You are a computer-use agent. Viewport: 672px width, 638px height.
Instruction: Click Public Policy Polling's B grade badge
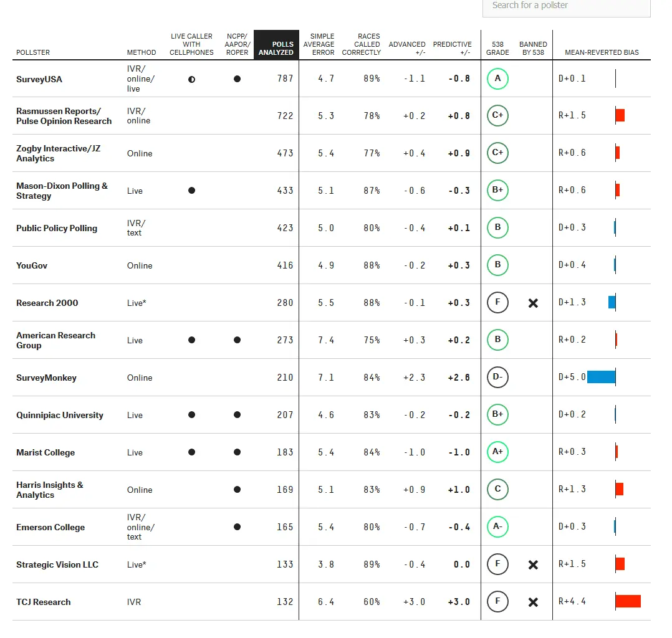[497, 227]
